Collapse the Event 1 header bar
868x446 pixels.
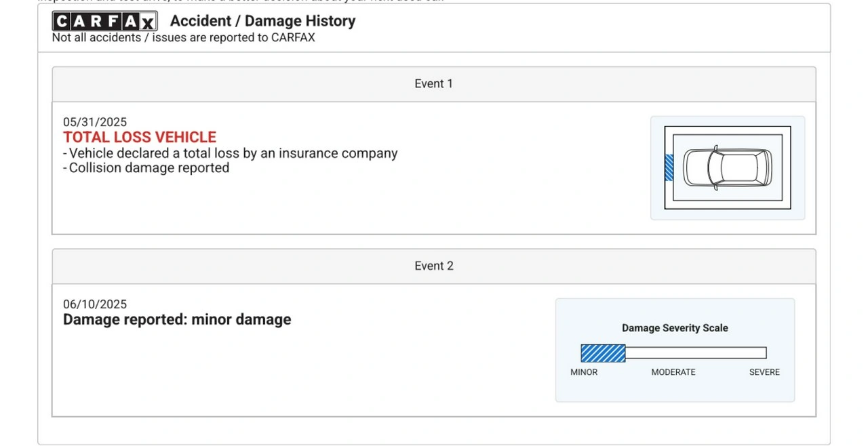[433, 84]
